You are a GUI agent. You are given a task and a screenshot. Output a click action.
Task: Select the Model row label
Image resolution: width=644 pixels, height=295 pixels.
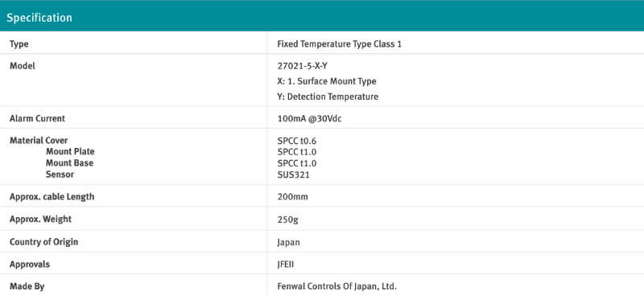(23, 66)
